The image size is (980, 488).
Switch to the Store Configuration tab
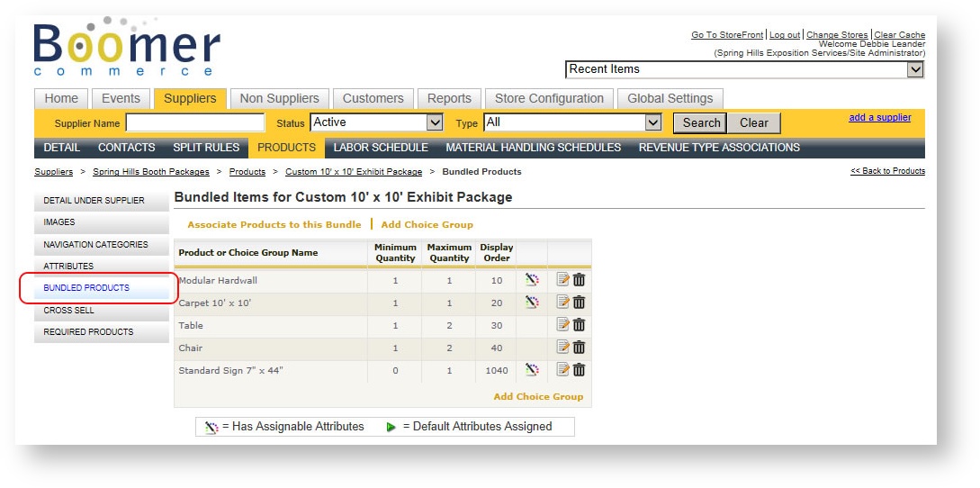549,99
